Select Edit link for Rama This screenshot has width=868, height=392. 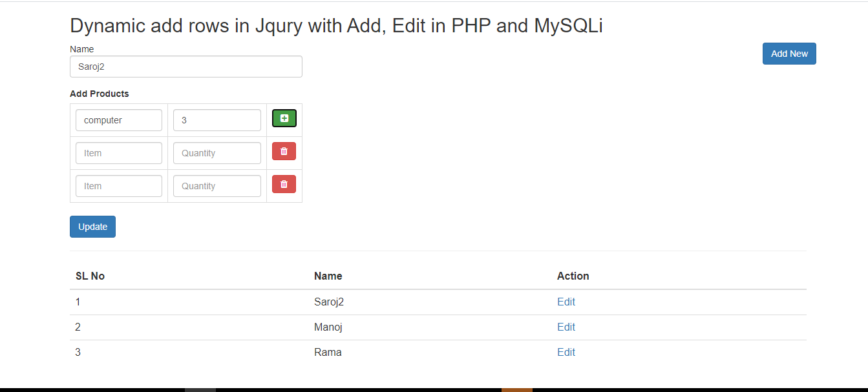[566, 352]
